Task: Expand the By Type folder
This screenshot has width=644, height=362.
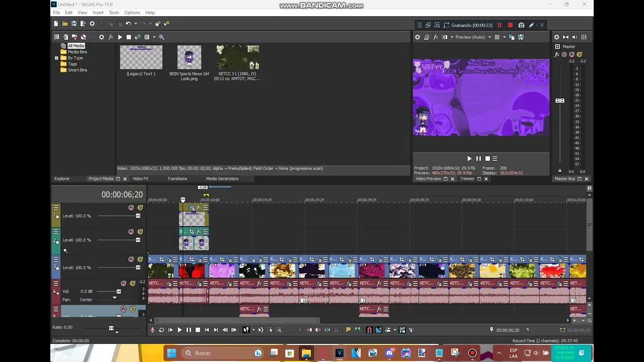Action: click(56, 58)
